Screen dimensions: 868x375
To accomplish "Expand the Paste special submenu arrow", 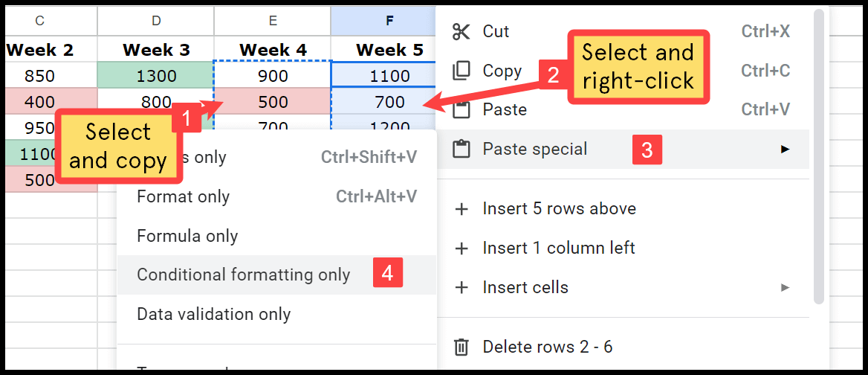I will coord(785,149).
